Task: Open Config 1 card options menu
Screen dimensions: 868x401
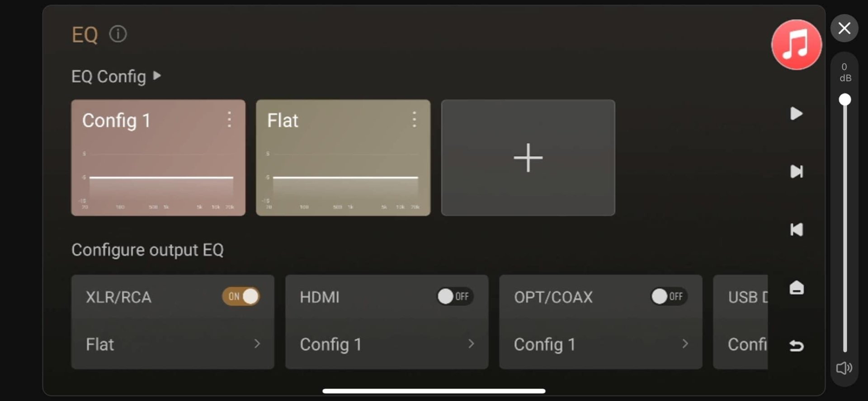Action: tap(229, 120)
